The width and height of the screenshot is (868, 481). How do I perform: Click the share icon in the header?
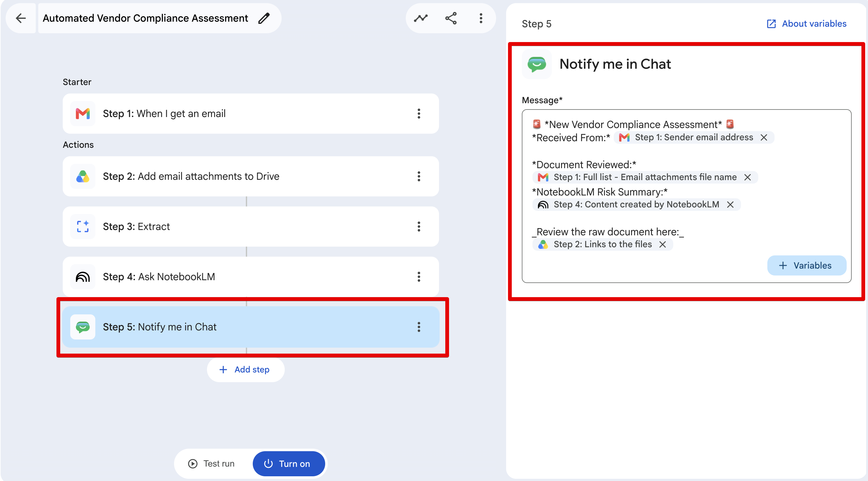[451, 18]
